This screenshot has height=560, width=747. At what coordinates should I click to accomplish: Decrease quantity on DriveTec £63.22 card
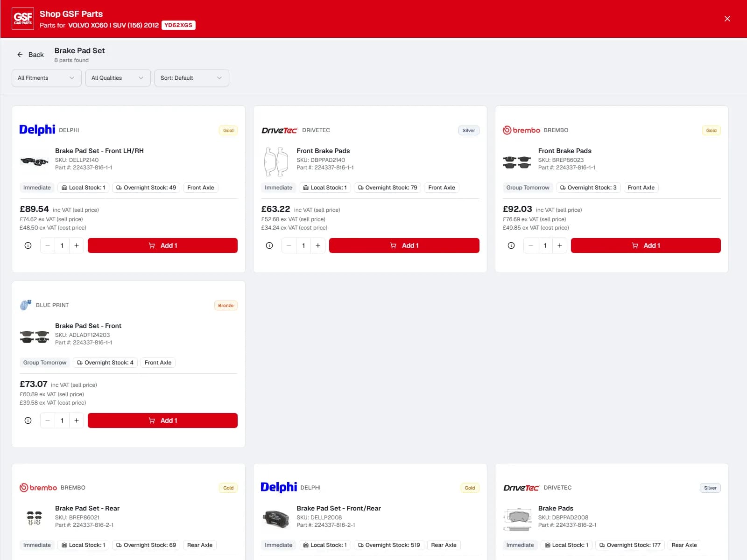289,245
